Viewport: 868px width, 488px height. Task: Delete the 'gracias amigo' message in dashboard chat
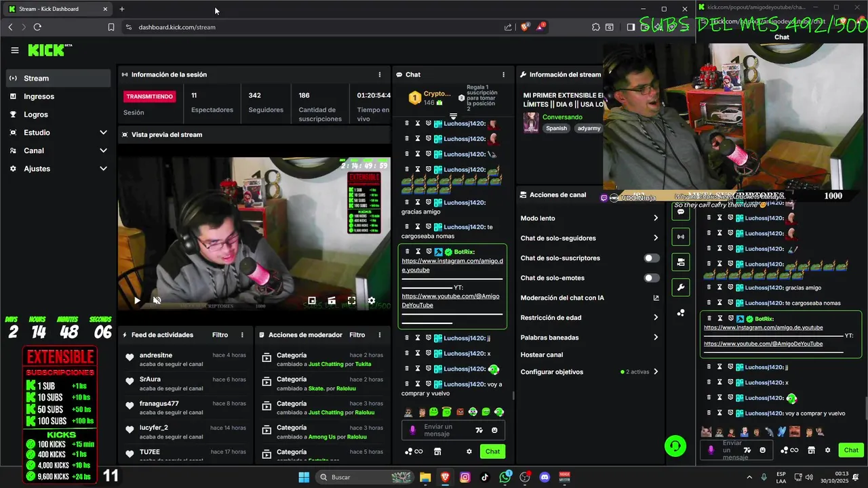[x=407, y=202]
